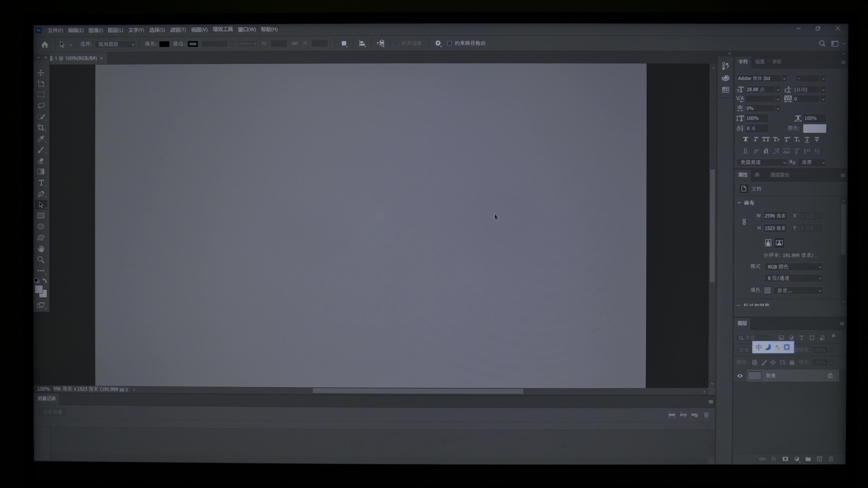Image resolution: width=868 pixels, height=488 pixels.
Task: Switch to the 段落 tab
Action: 759,62
